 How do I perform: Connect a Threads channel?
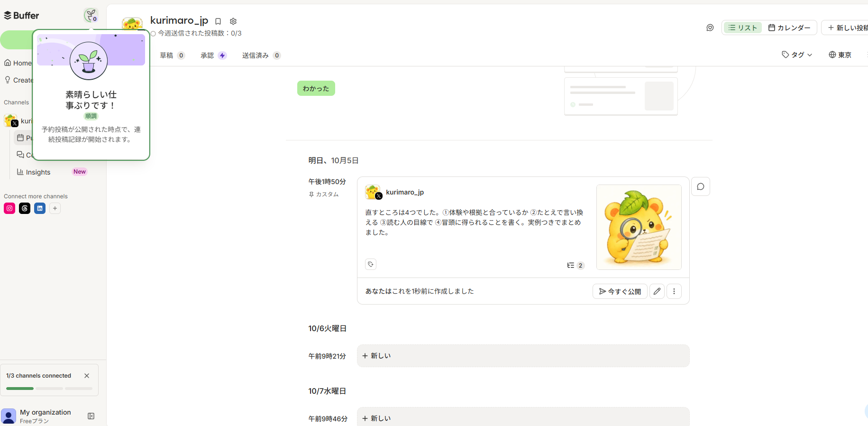click(25, 208)
